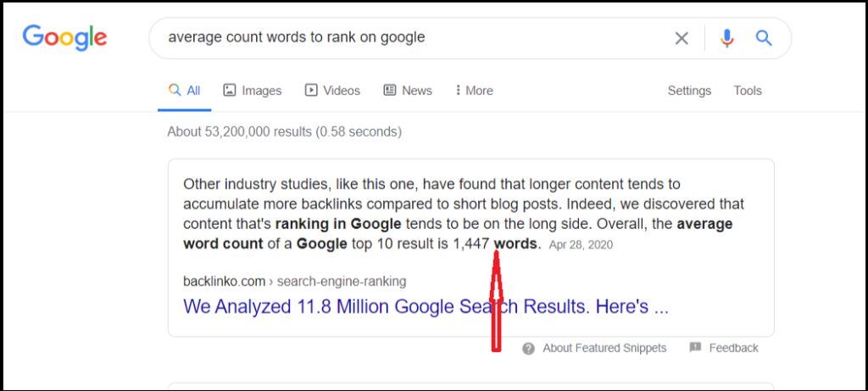Image resolution: width=868 pixels, height=391 pixels.
Task: Switch to the Videos tab
Action: click(332, 90)
